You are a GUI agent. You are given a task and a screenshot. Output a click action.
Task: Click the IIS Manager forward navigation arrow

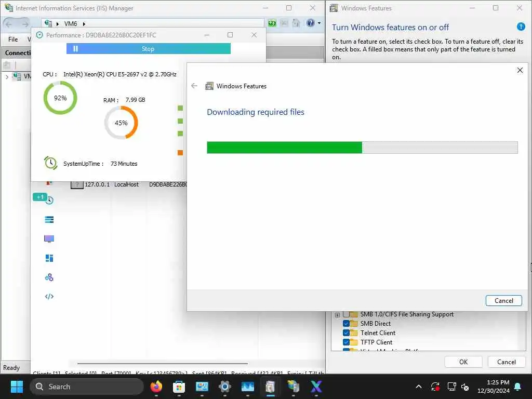[25, 24]
